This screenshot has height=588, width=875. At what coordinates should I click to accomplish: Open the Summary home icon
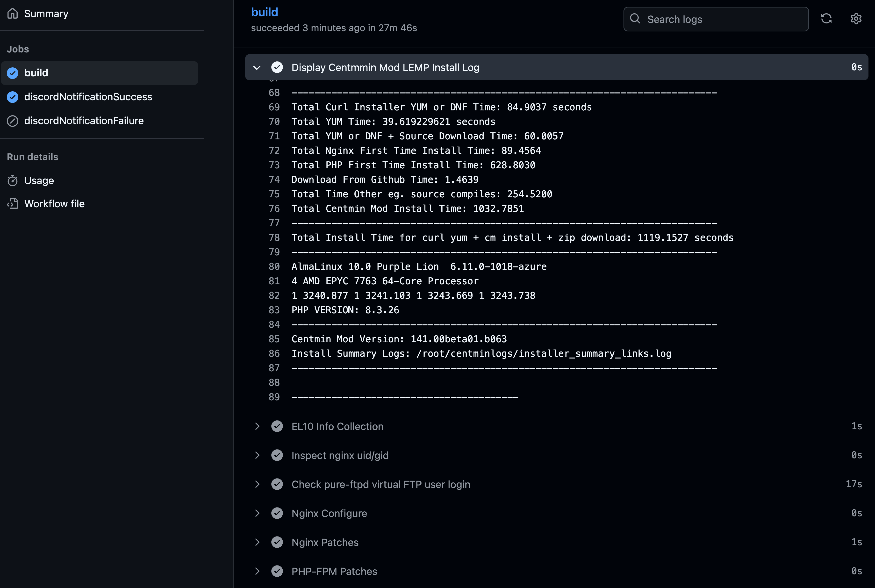pos(12,14)
